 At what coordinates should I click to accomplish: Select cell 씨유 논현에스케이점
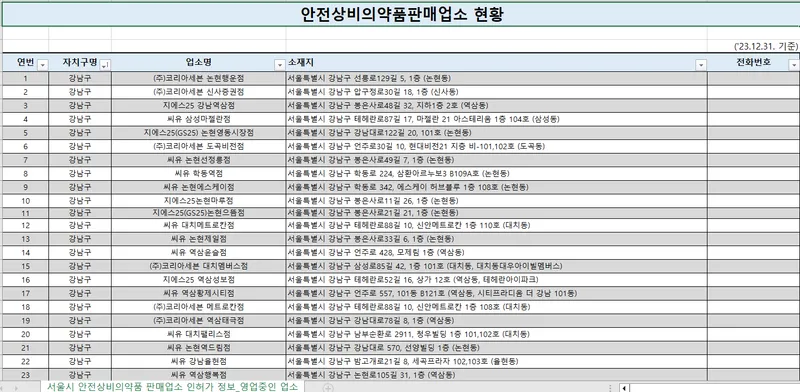[x=198, y=187]
